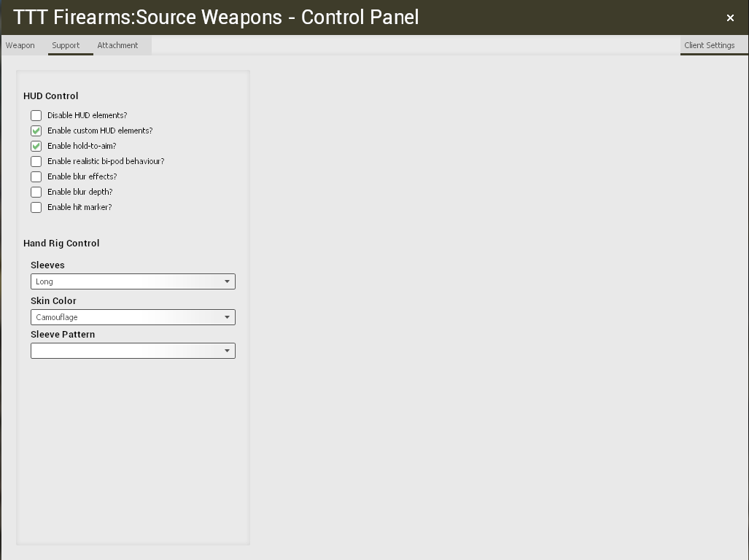Viewport: 749px width, 560px height.
Task: Open the empty Sleeve Pattern dropdown
Action: [133, 351]
